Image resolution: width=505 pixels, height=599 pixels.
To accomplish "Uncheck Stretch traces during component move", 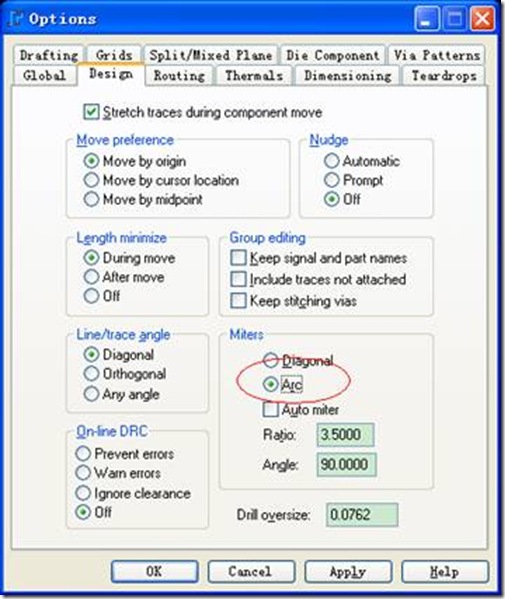I will click(91, 112).
